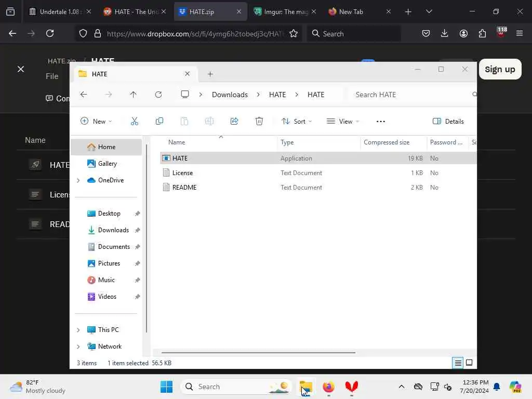The image size is (532, 399).
Task: Click the Firefox Search box
Action: tap(354, 34)
